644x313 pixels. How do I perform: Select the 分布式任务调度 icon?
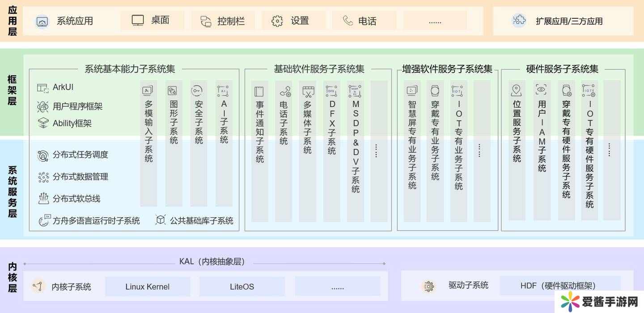coord(43,155)
